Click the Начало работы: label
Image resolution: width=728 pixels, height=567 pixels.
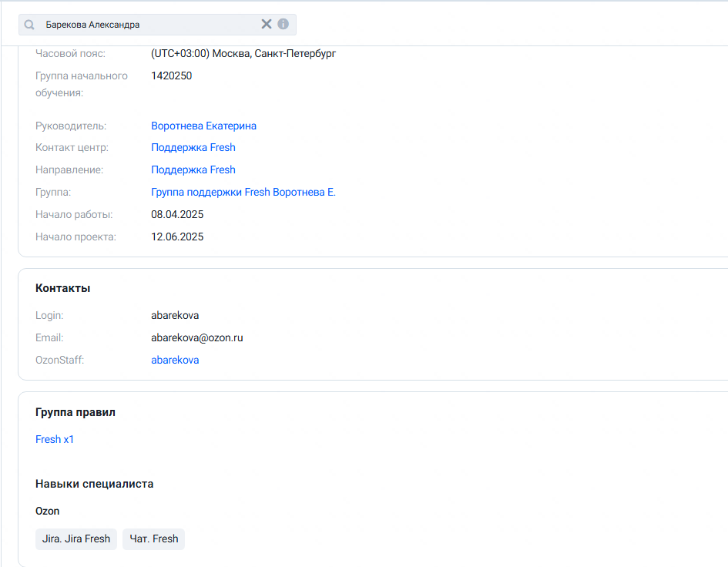[x=74, y=214]
